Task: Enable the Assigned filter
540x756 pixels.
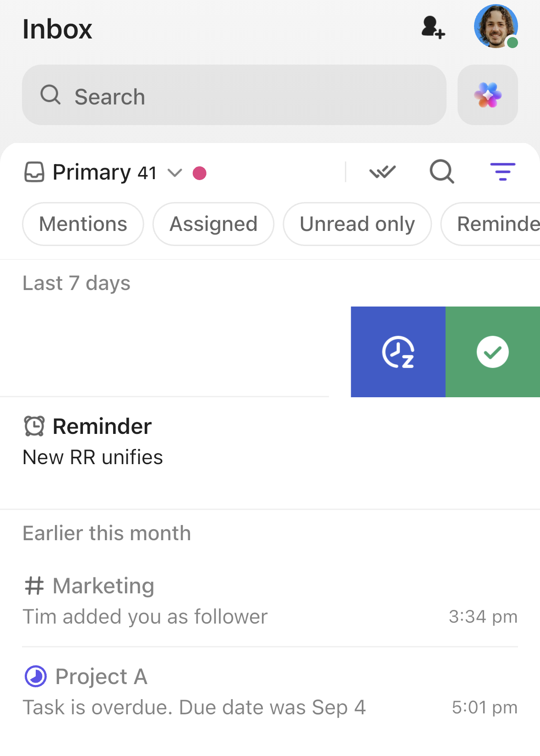Action: 213,224
